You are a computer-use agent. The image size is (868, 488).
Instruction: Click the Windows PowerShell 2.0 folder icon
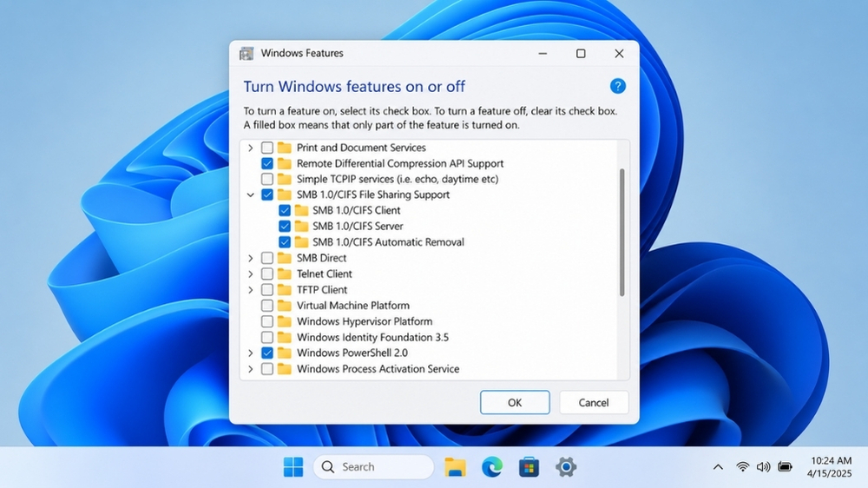point(285,353)
